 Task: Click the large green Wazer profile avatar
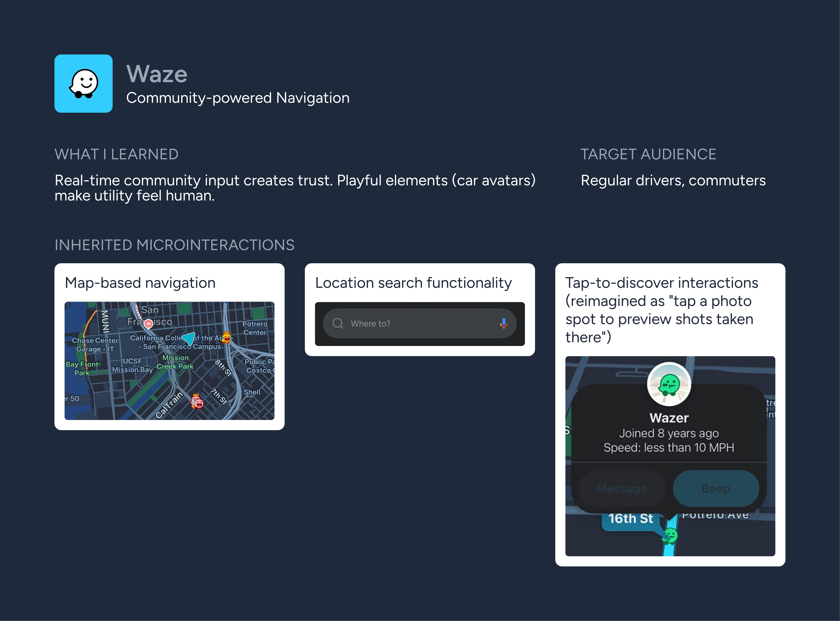pyautogui.click(x=669, y=384)
